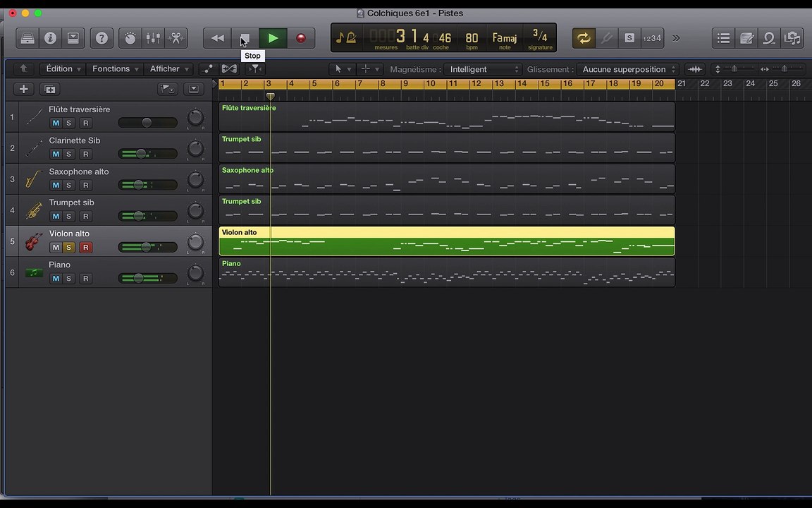Open the Magnétisme Intelligent dropdown
This screenshot has width=812, height=508.
tap(483, 69)
